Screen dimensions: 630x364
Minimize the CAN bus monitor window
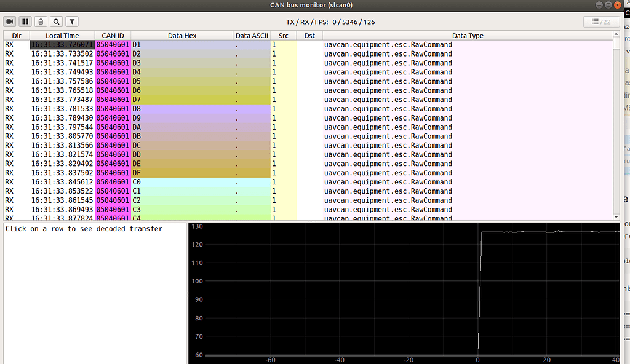(599, 5)
